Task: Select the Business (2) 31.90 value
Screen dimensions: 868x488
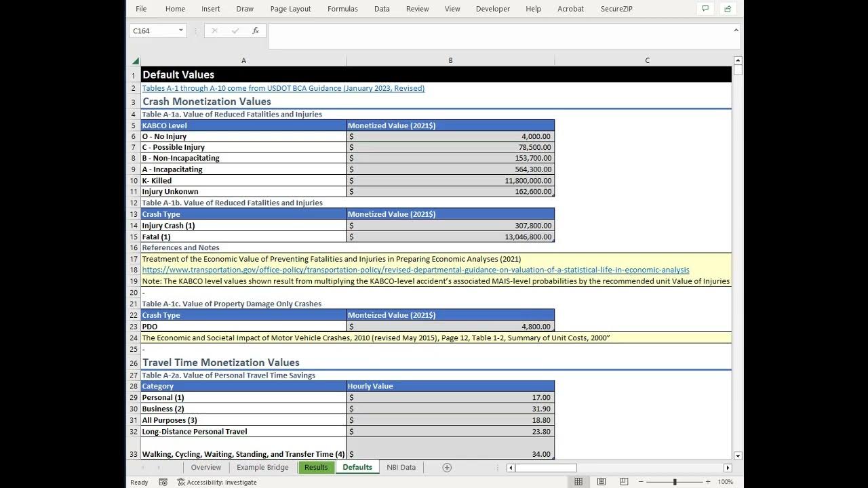Action: pyautogui.click(x=450, y=409)
